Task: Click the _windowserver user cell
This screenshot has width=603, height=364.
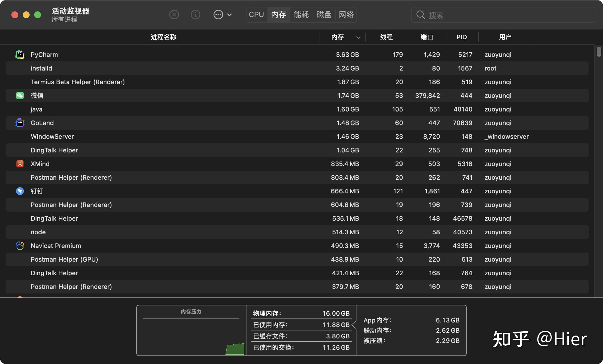Action: pos(506,136)
